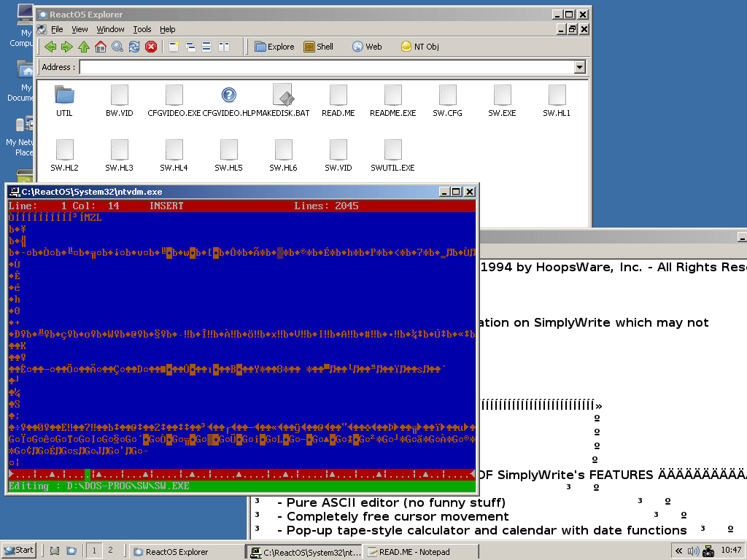Click the Explore button in the toolbar

pyautogui.click(x=274, y=47)
